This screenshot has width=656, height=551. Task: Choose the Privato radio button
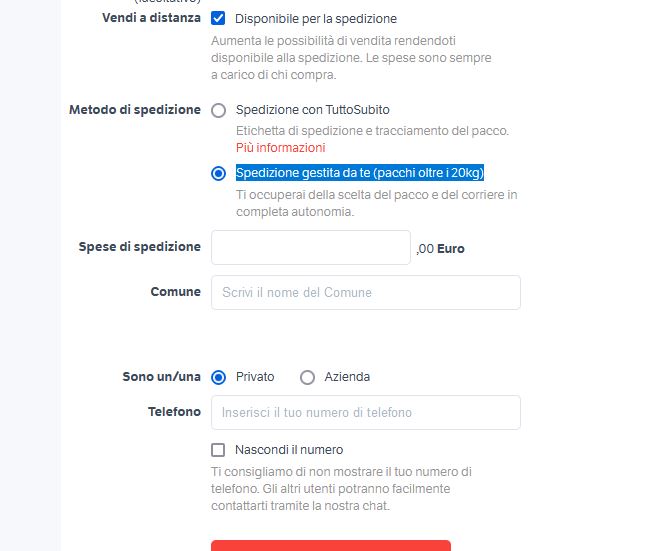click(218, 377)
